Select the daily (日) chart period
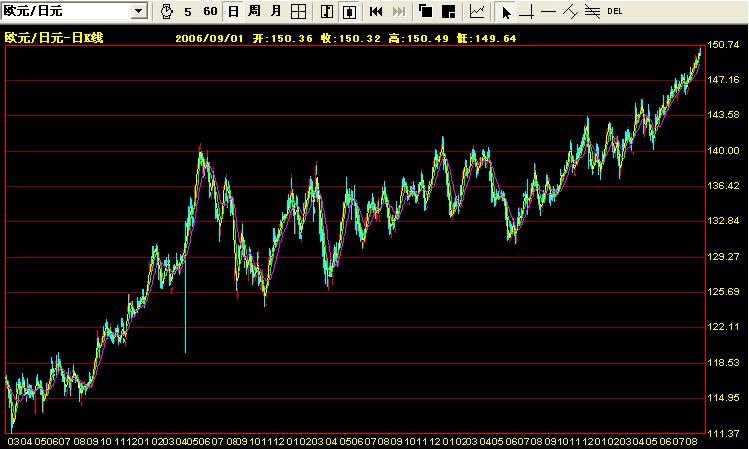Image resolution: width=749 pixels, height=449 pixels. 233,11
